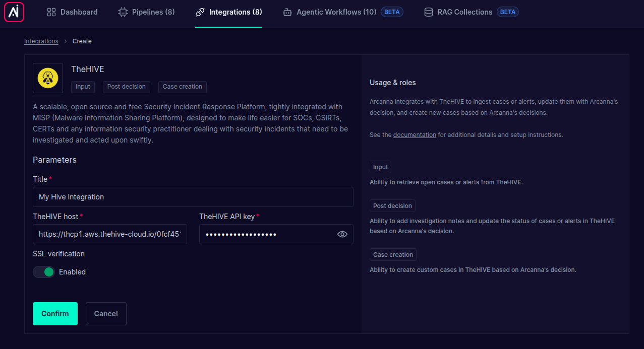Select the Integrations (8) tab
This screenshot has width=644, height=349.
point(228,12)
